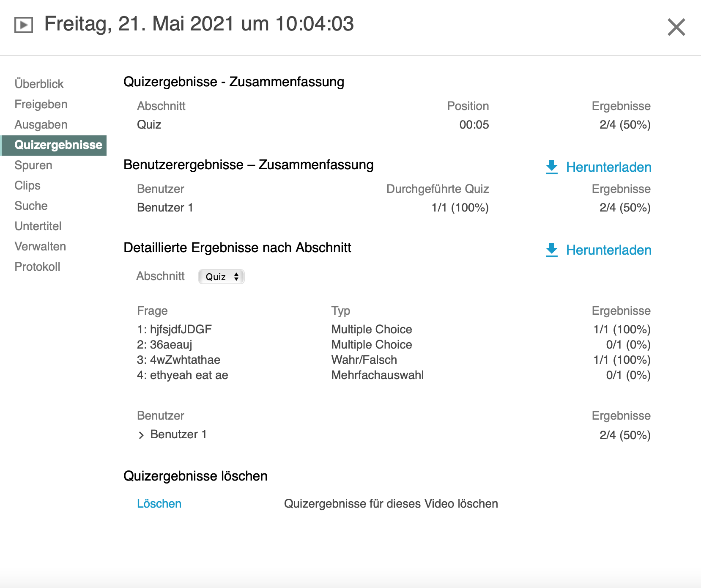This screenshot has width=701, height=588.
Task: Expand the Benutzer 1 detail row
Action: 141,435
